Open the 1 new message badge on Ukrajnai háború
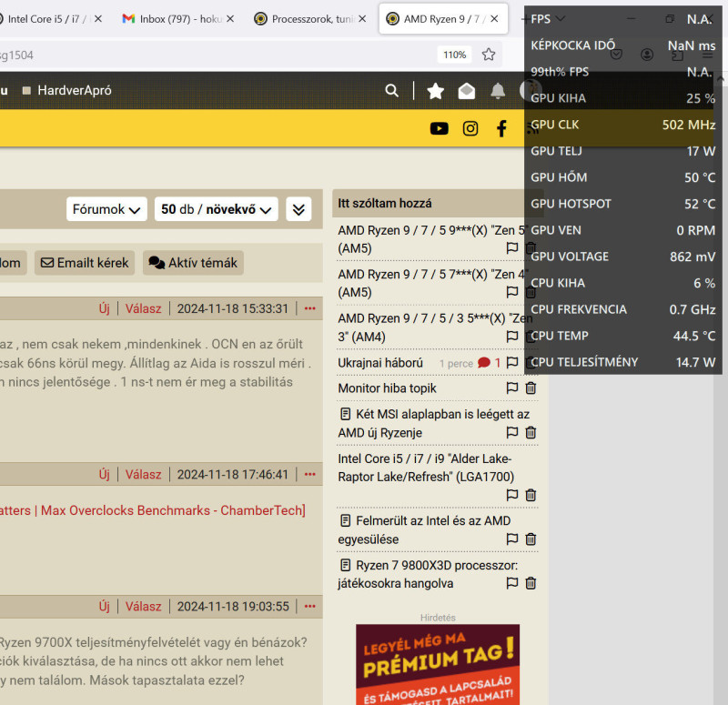 pos(489,362)
